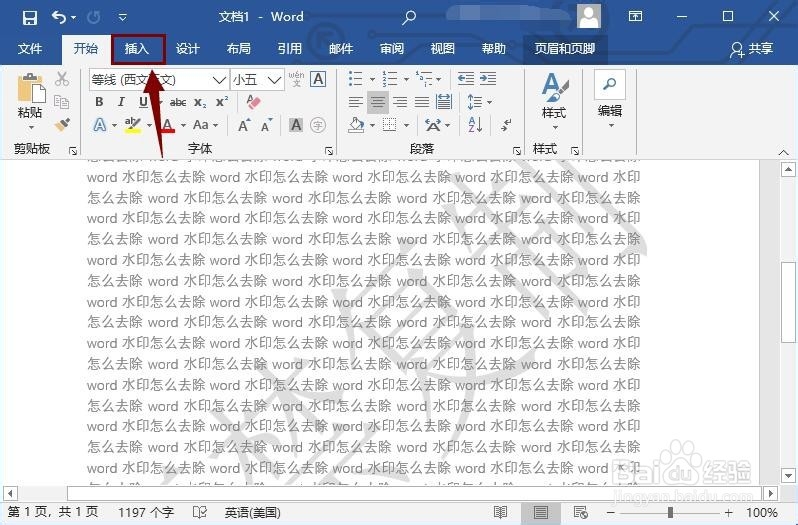Apply bullet list
The height and width of the screenshot is (525, 798).
coord(356,79)
